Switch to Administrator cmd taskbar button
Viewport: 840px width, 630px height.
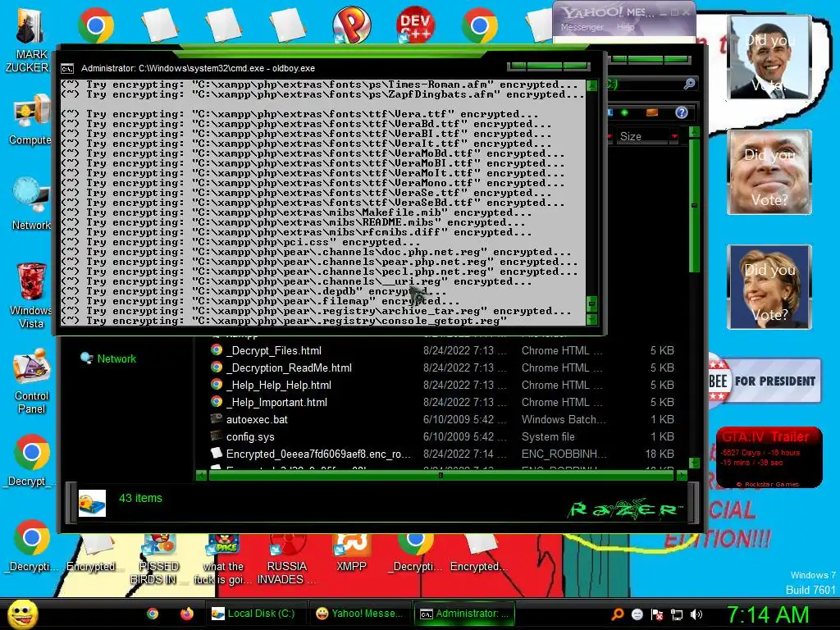click(464, 614)
